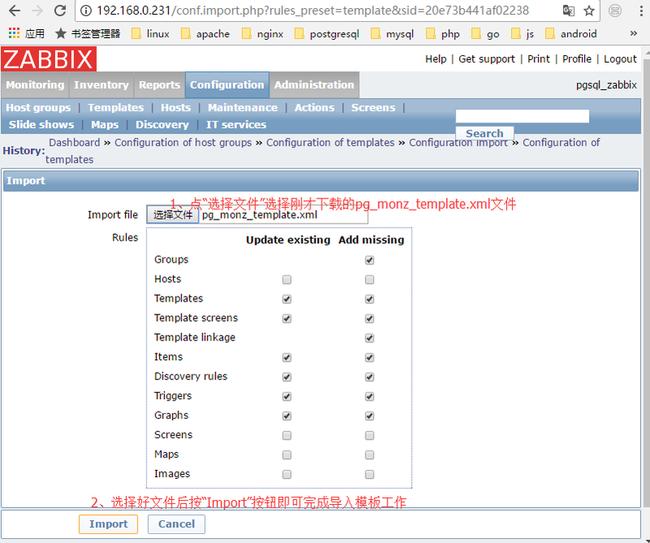Click the choose file button
The height and width of the screenshot is (543, 650).
pos(172,215)
